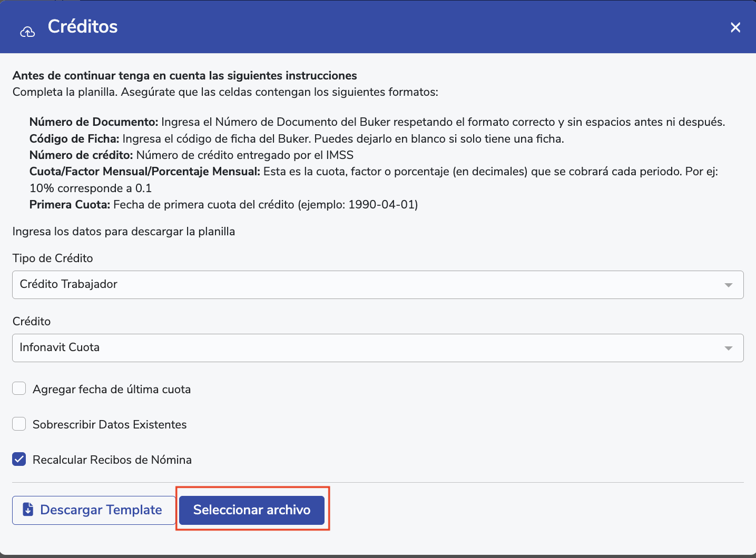
Task: Expand the Crédito dropdown arrow
Action: point(729,348)
